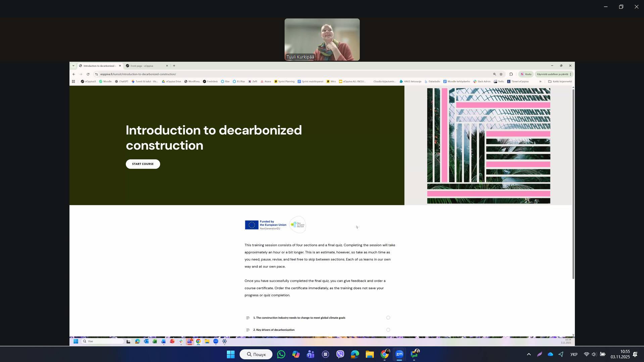Open the tab search dropdown arrow
Viewport: 644px width, 362px height.
[x=73, y=66]
